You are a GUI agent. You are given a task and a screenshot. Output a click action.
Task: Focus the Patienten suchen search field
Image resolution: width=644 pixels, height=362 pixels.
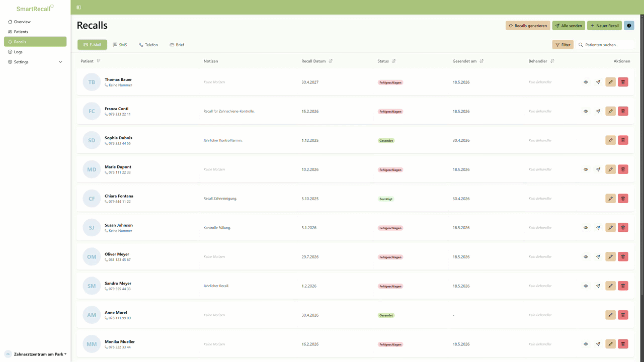pos(605,45)
